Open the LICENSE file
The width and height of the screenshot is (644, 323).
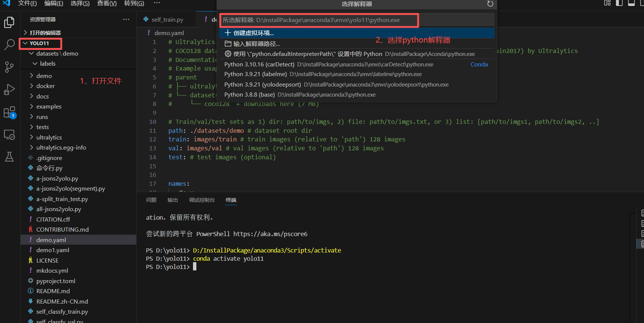pyautogui.click(x=78, y=261)
